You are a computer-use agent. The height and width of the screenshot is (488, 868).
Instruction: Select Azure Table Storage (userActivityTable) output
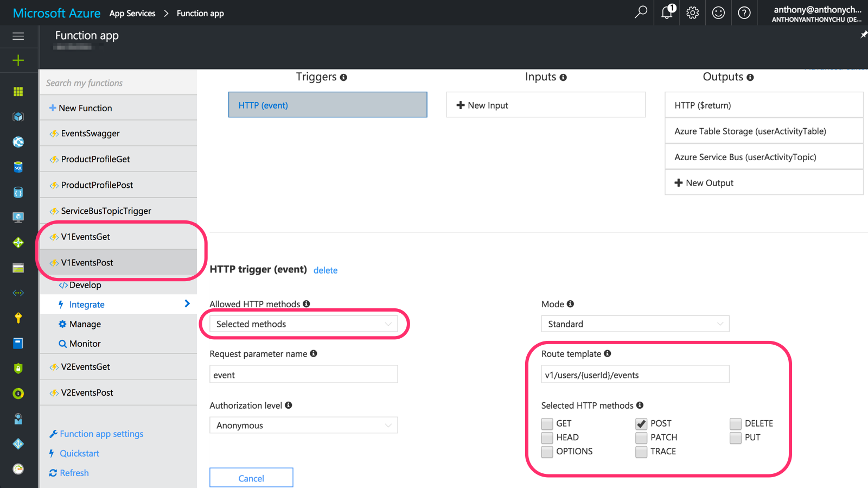[x=764, y=131]
